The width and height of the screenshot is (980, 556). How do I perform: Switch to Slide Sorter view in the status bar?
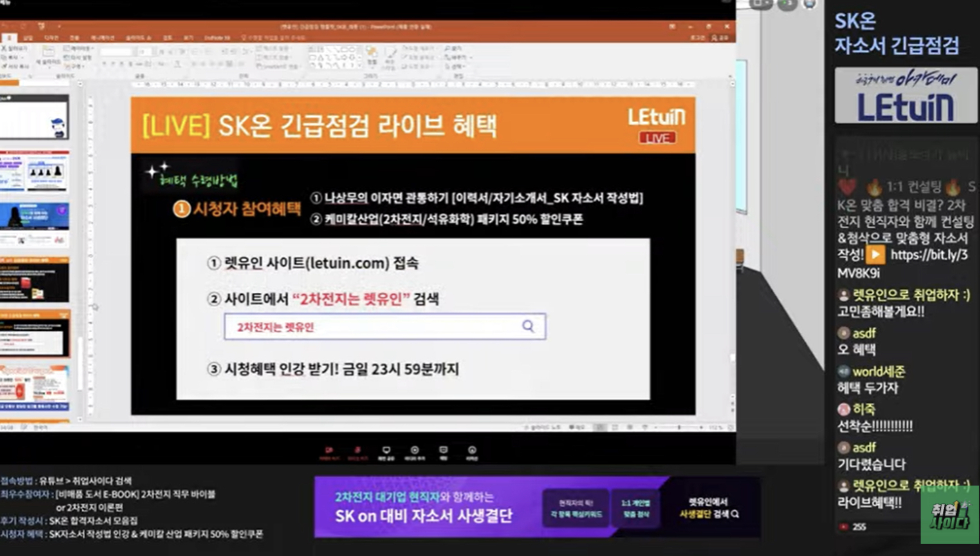coord(615,427)
